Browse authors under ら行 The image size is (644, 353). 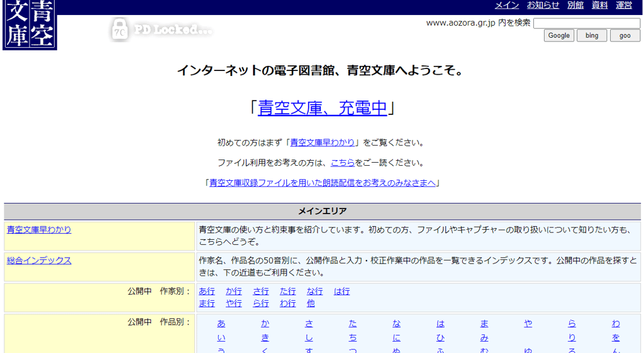(x=261, y=303)
